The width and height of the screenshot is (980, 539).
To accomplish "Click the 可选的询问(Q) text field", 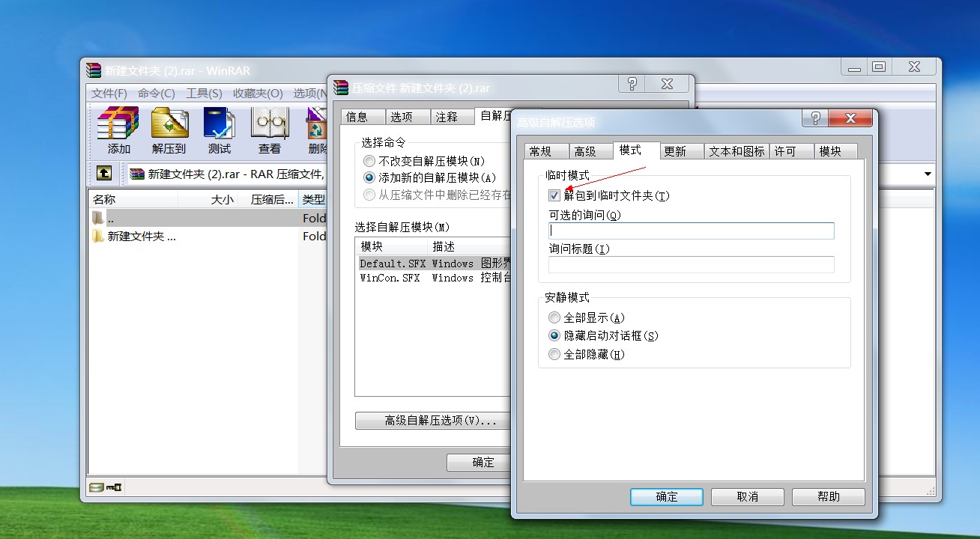I will 692,231.
